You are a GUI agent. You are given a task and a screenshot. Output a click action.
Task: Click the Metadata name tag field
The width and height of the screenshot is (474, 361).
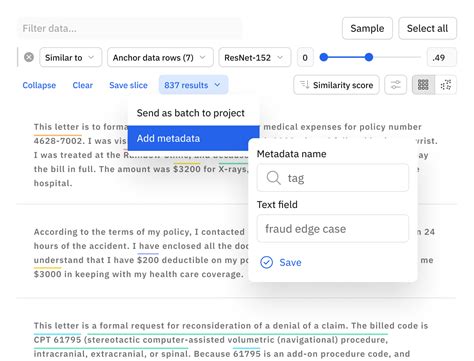pos(333,178)
